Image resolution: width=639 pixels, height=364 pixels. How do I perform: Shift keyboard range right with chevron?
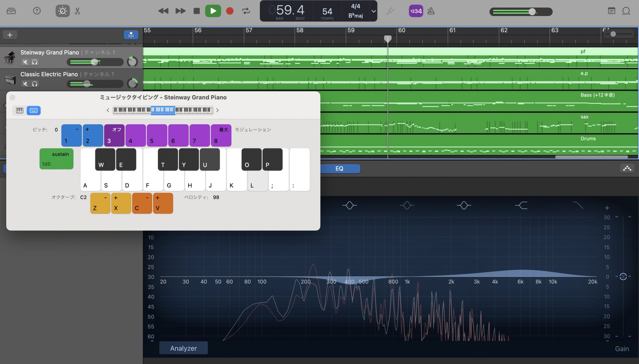tap(217, 110)
